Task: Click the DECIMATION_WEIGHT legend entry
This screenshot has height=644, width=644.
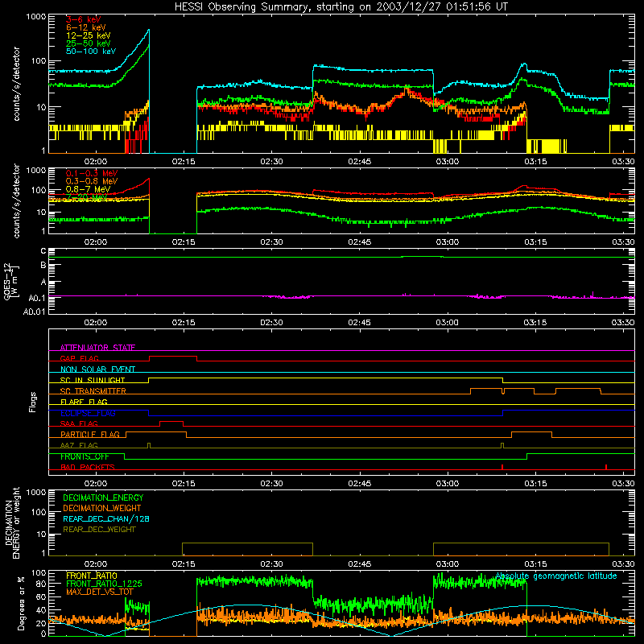Action: pyautogui.click(x=102, y=508)
